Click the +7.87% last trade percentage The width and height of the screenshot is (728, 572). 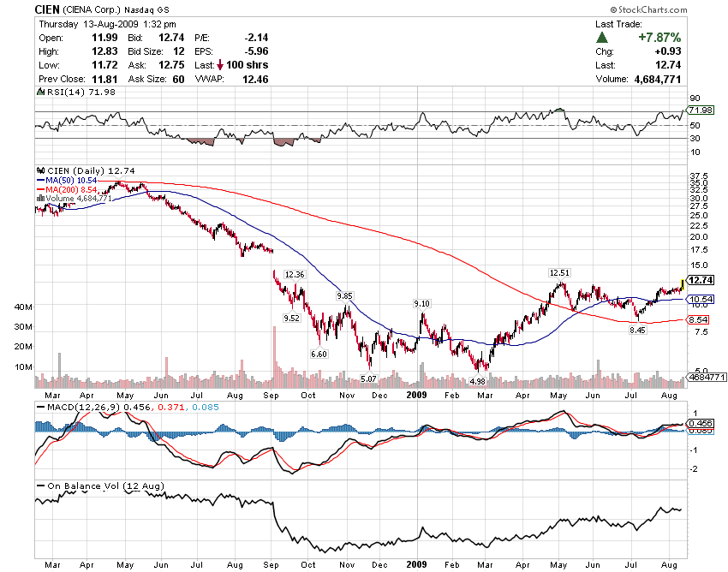(659, 37)
